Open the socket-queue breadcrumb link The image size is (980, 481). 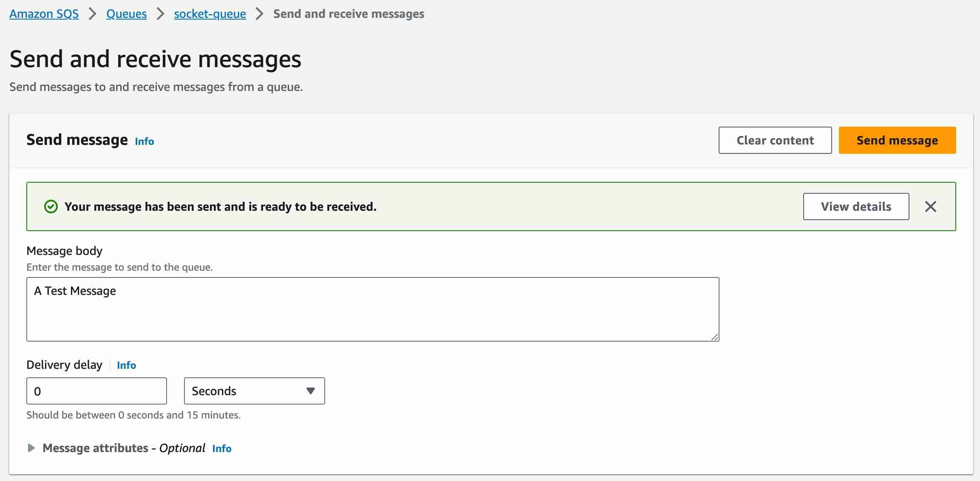coord(210,14)
